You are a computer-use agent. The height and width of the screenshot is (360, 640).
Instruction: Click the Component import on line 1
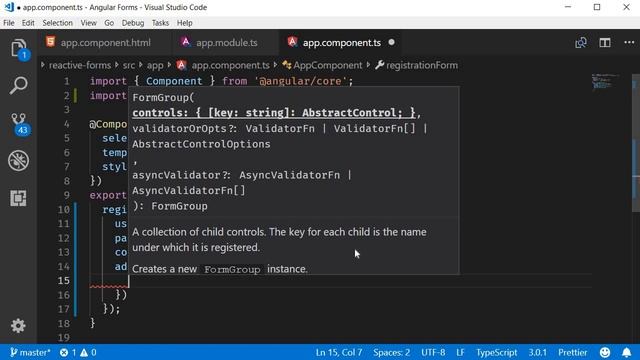174,81
